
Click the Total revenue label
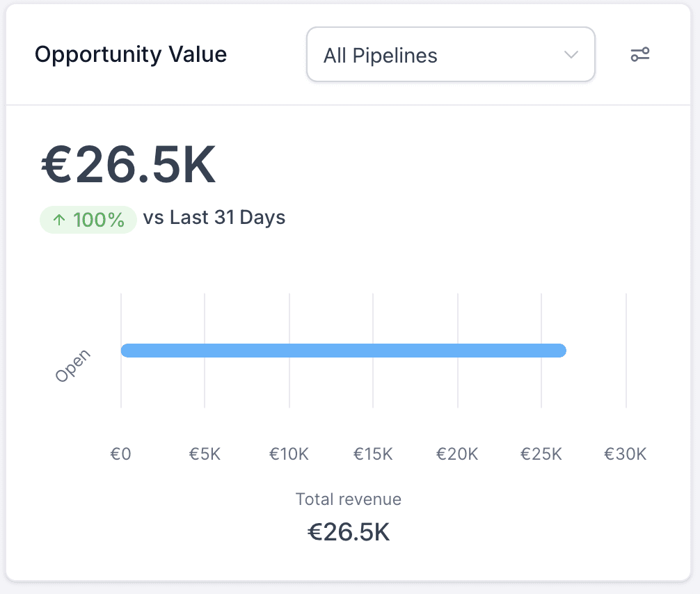pos(349,499)
